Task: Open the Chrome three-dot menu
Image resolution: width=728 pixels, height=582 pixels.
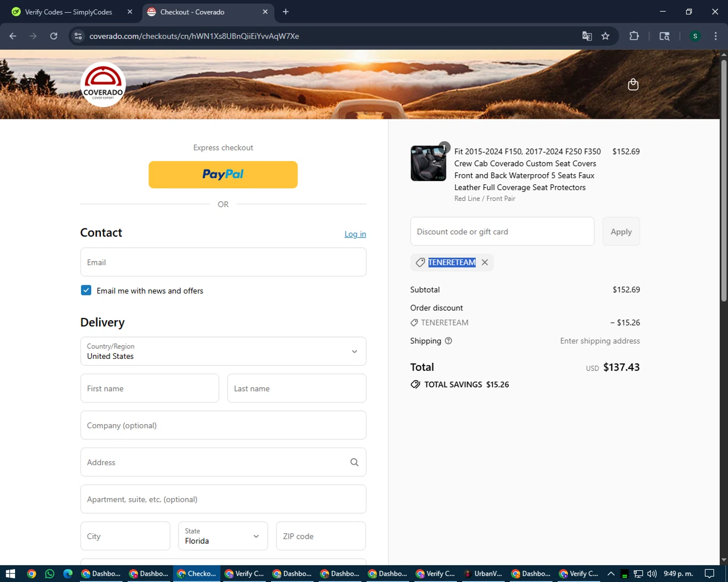Action: [x=715, y=36]
